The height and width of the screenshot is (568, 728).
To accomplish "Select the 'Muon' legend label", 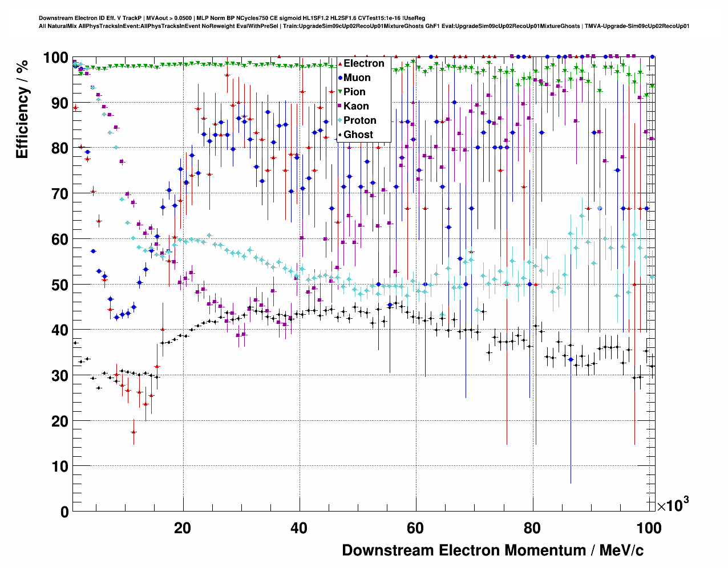I will [357, 78].
